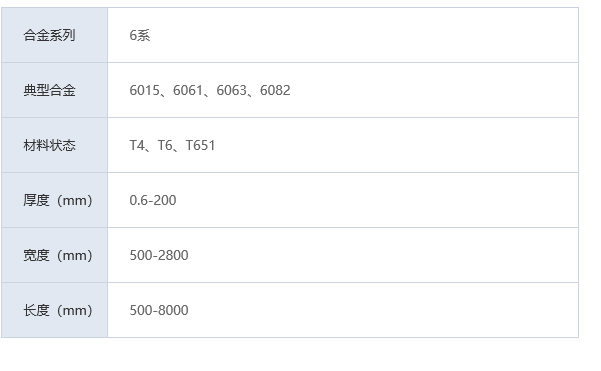Select the 0.6-200 thickness value
The height and width of the screenshot is (371, 601).
coord(153,200)
